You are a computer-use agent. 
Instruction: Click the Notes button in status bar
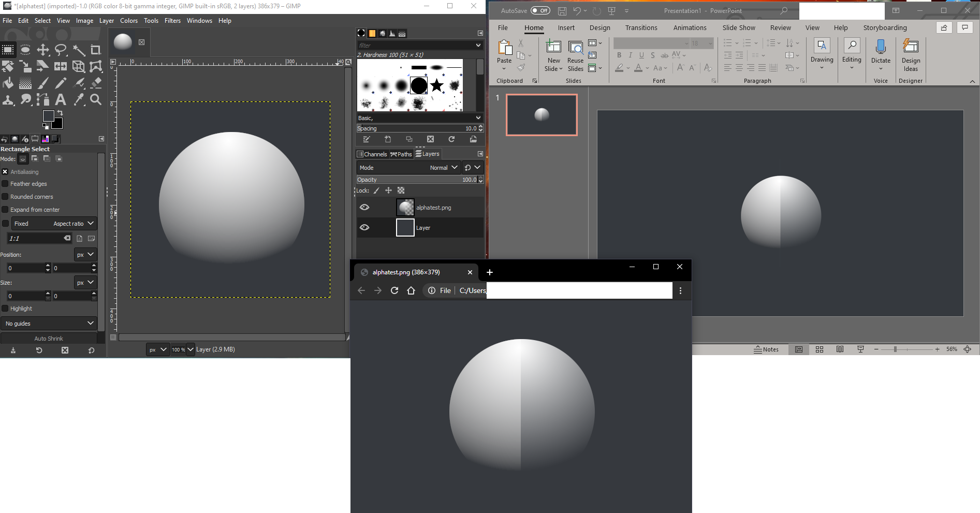766,349
